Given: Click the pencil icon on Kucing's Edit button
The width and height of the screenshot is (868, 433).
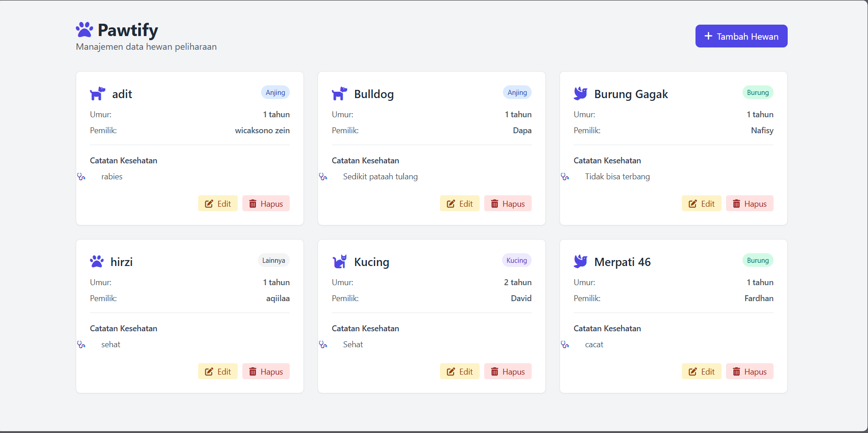Looking at the screenshot, I should click(451, 371).
